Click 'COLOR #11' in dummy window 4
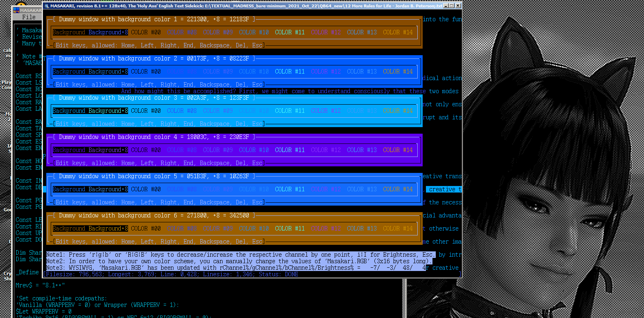This screenshot has width=644, height=318. [290, 150]
